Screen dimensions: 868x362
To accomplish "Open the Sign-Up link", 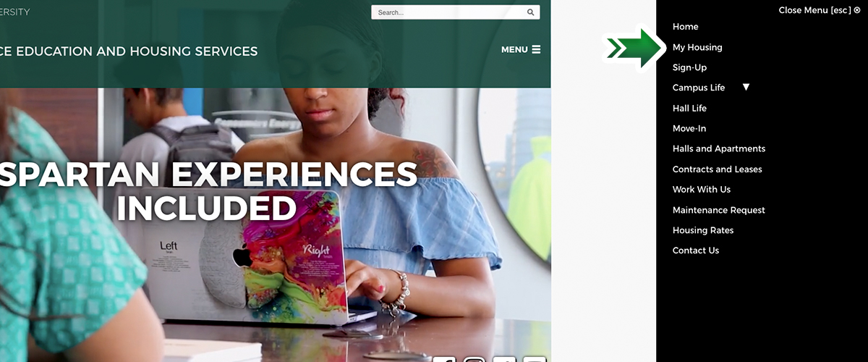I will point(689,67).
